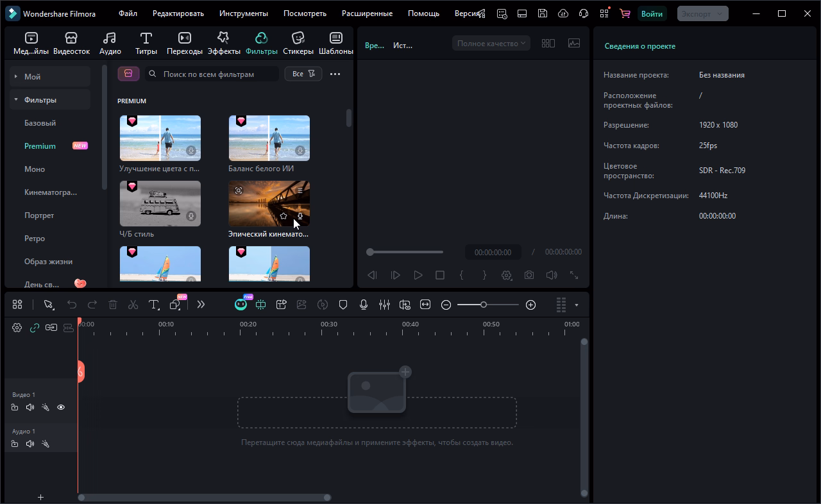Select the Portrait filter category
821x504 pixels.
[39, 215]
